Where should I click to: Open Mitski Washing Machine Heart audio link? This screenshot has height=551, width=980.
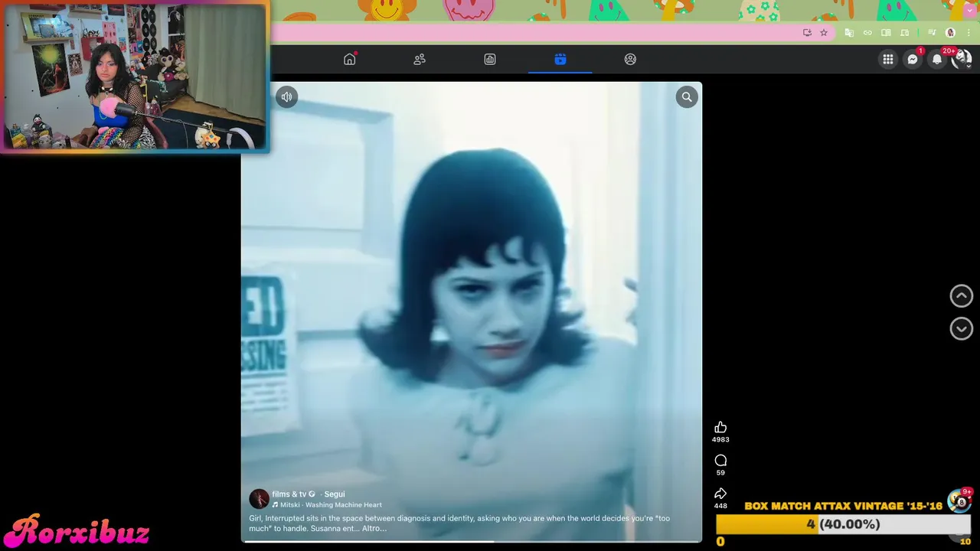click(x=327, y=505)
